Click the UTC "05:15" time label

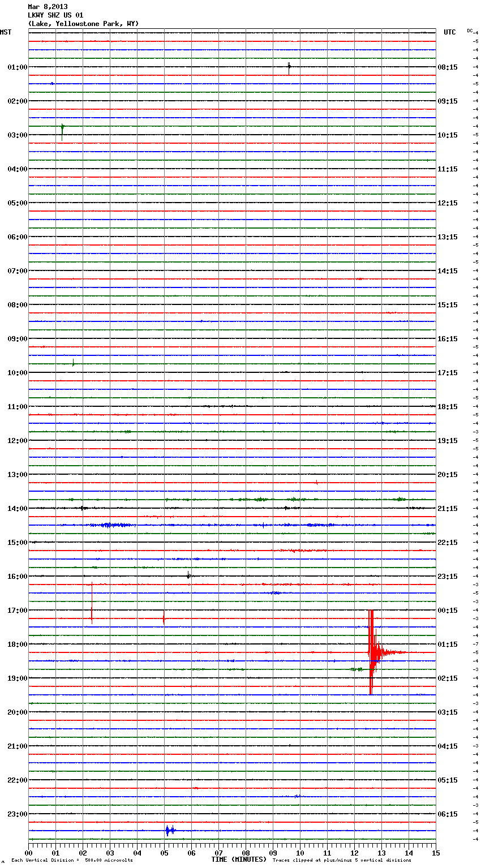click(448, 780)
